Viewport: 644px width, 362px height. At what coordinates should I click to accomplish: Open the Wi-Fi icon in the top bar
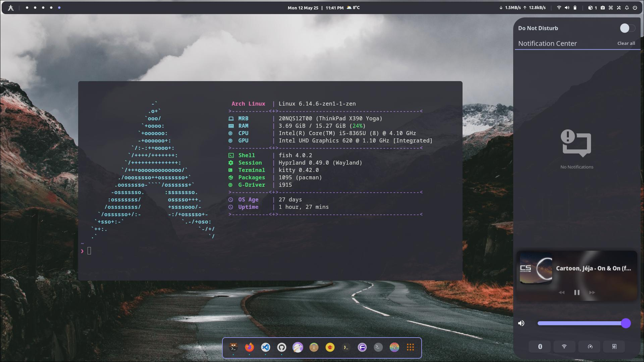click(x=559, y=8)
